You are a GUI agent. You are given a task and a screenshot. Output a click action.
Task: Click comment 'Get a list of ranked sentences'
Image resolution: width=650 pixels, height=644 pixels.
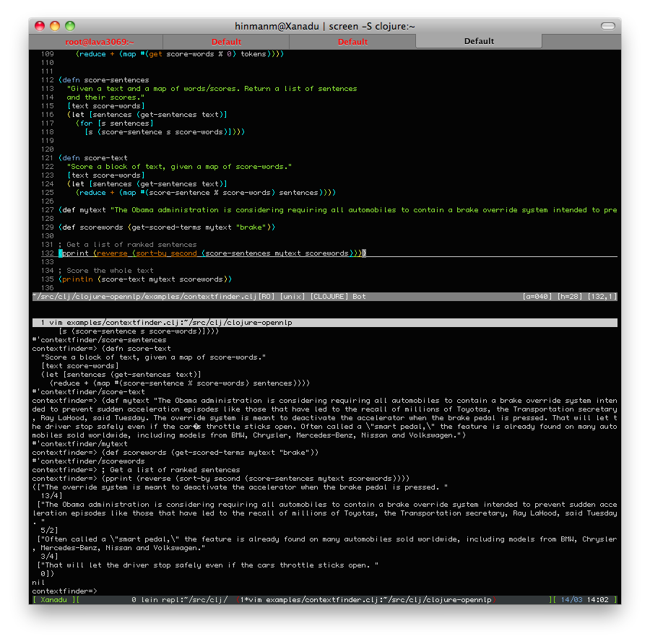(x=128, y=245)
